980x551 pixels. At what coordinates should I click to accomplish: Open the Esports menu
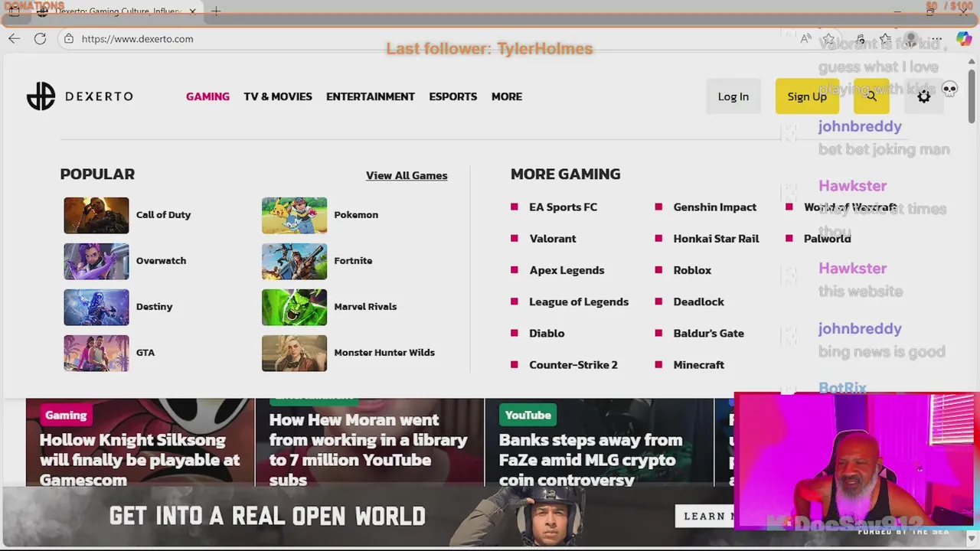pyautogui.click(x=453, y=96)
